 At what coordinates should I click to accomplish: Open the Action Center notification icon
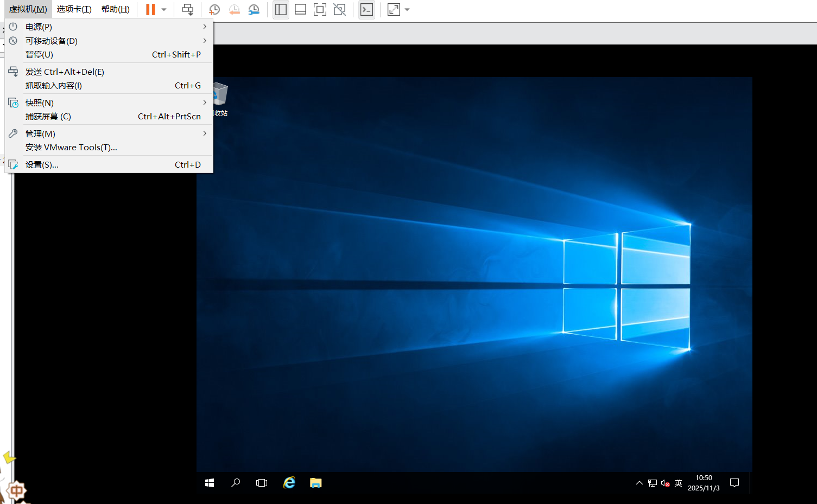pos(734,483)
